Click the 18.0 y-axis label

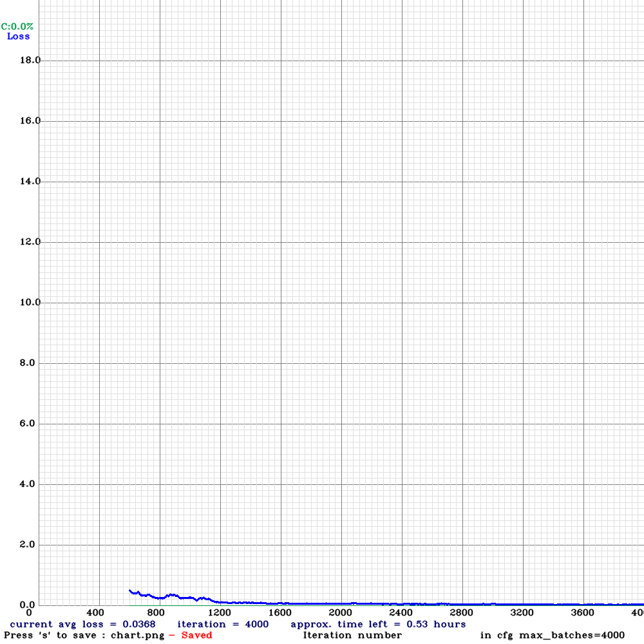pos(30,61)
